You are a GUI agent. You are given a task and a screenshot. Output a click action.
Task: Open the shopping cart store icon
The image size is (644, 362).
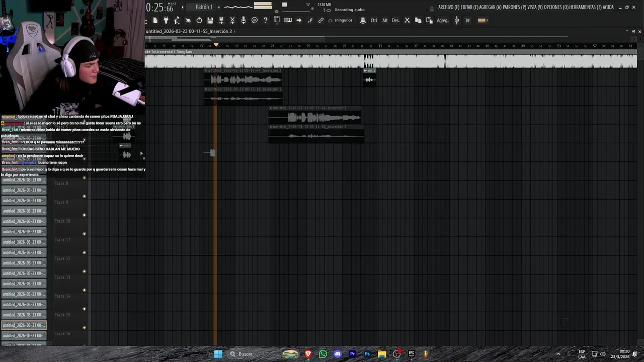[x=467, y=21]
